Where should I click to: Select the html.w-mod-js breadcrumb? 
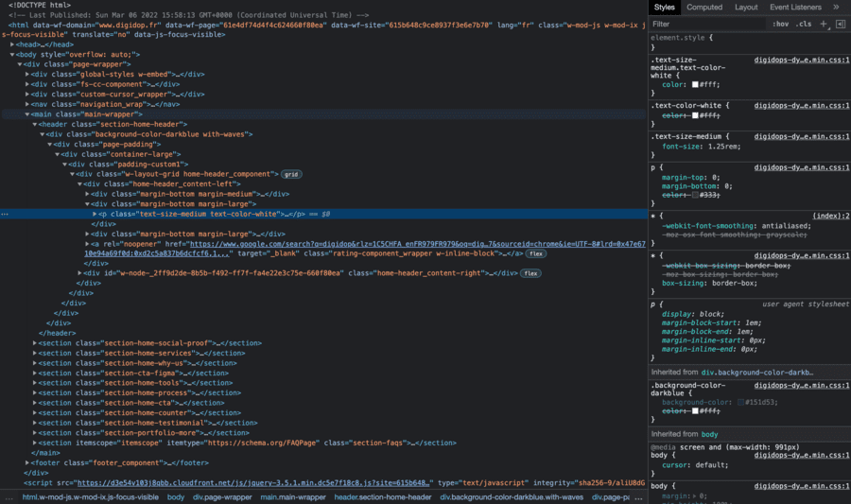pyautogui.click(x=91, y=497)
